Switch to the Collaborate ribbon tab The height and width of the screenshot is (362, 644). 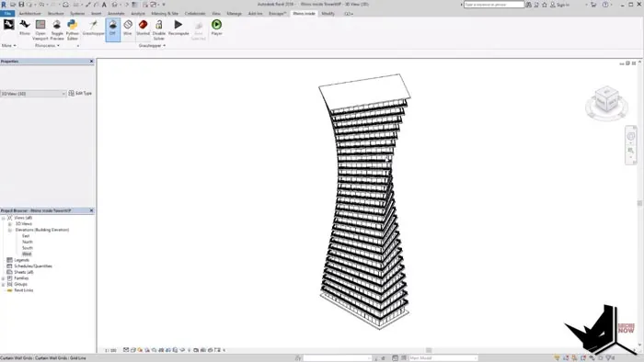[x=195, y=14]
